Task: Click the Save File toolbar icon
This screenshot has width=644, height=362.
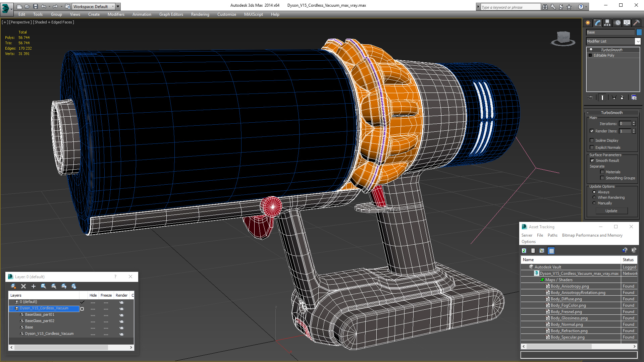Action: pos(35,6)
